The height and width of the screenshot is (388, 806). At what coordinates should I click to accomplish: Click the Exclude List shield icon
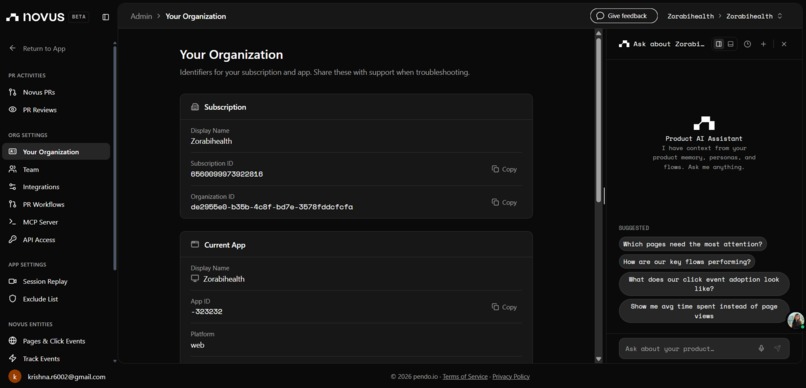13,299
